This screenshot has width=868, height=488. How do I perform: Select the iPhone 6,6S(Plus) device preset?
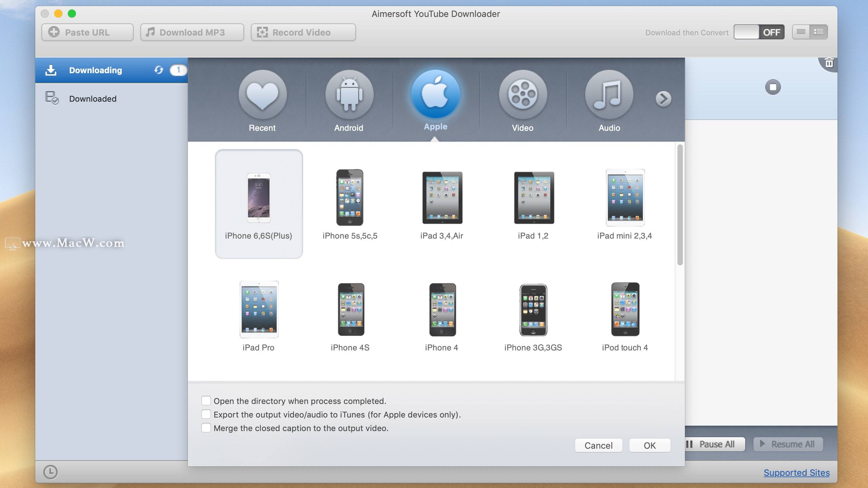tap(259, 204)
